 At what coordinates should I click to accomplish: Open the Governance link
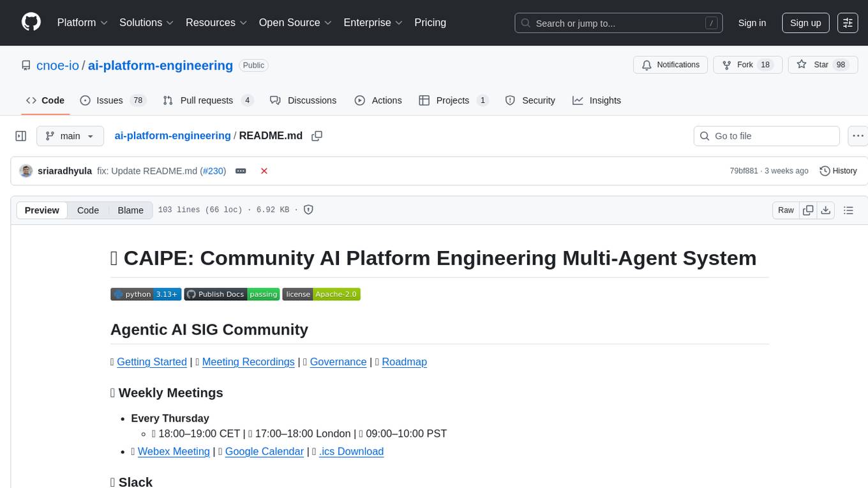pos(338,362)
